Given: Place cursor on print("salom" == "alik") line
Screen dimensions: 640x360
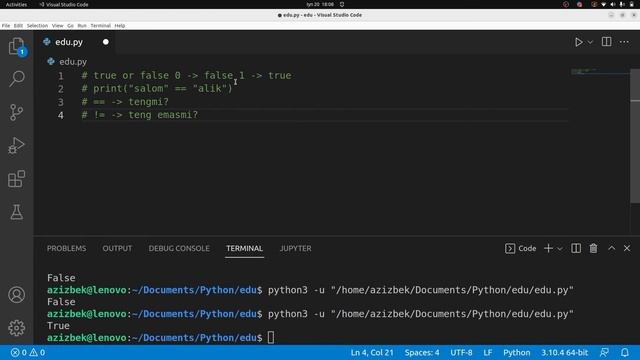Looking at the screenshot, I should (x=157, y=89).
